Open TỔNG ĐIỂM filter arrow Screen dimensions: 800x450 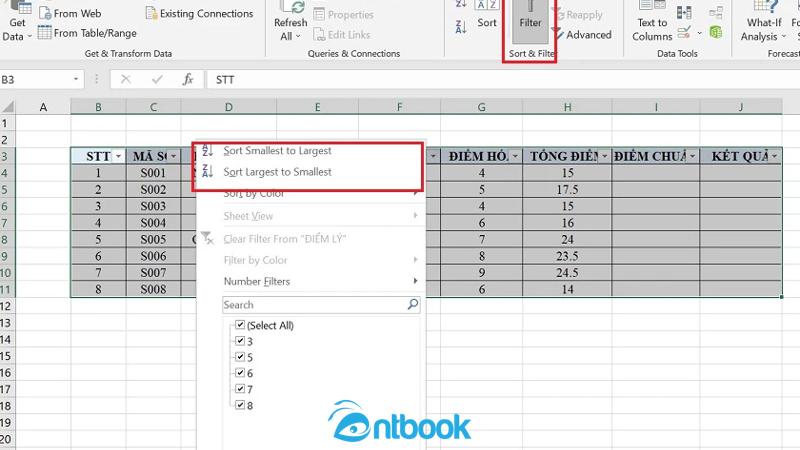pyautogui.click(x=605, y=156)
